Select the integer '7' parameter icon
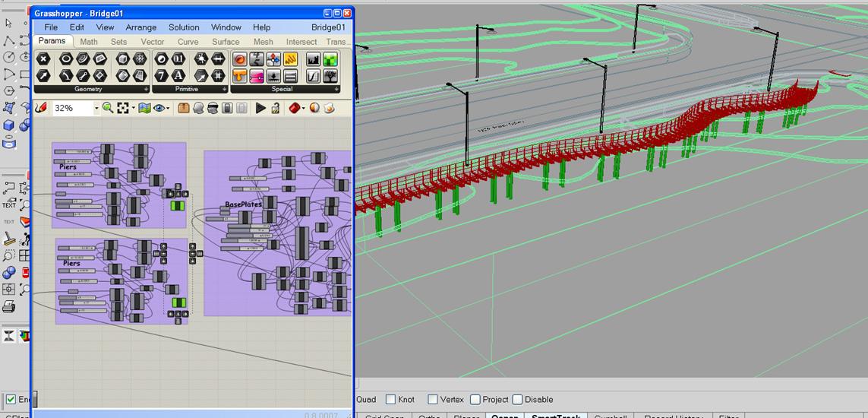Image resolution: width=868 pixels, height=418 pixels. [x=161, y=76]
